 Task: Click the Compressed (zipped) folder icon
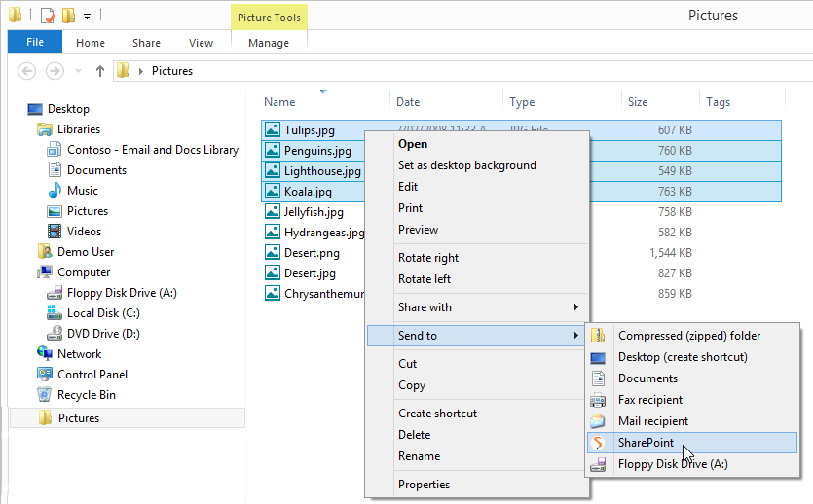click(x=598, y=336)
